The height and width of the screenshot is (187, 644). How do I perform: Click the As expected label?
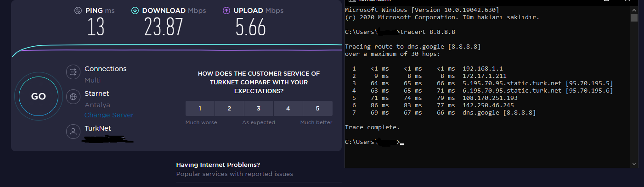click(x=259, y=122)
